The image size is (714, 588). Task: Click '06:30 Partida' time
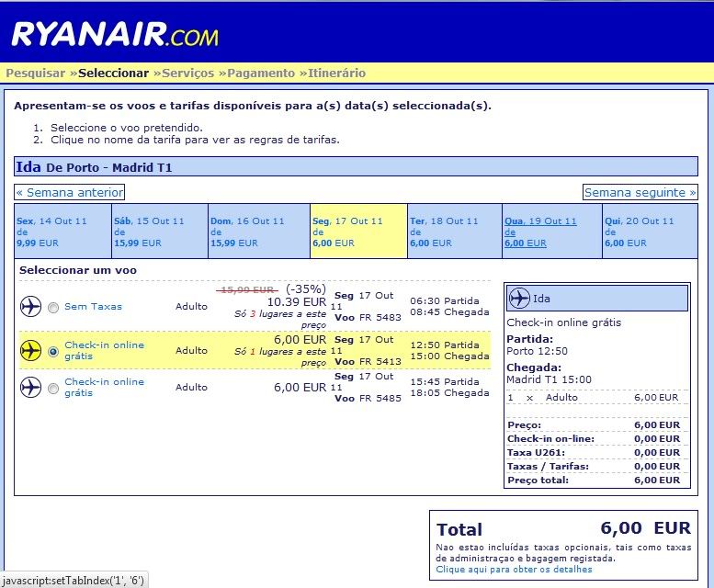pos(445,300)
